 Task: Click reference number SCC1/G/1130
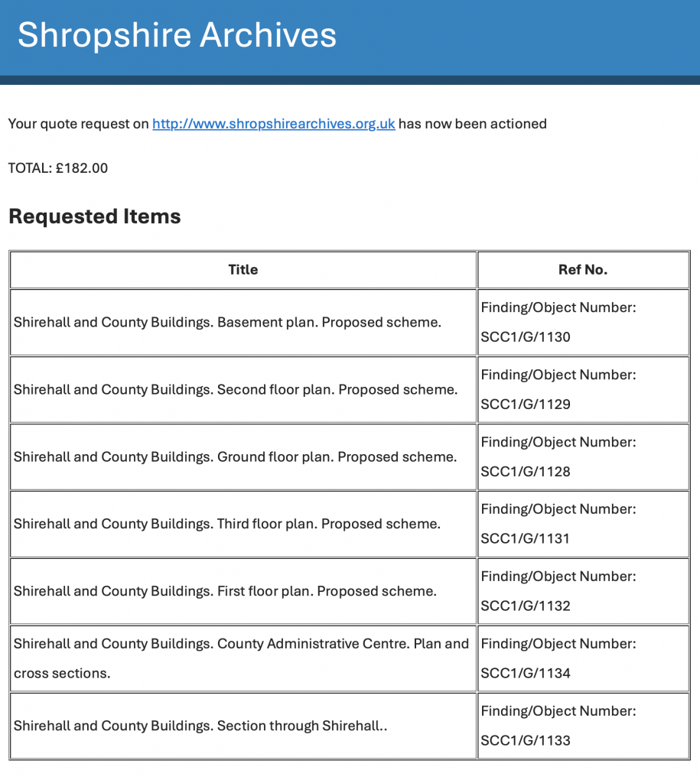click(526, 337)
